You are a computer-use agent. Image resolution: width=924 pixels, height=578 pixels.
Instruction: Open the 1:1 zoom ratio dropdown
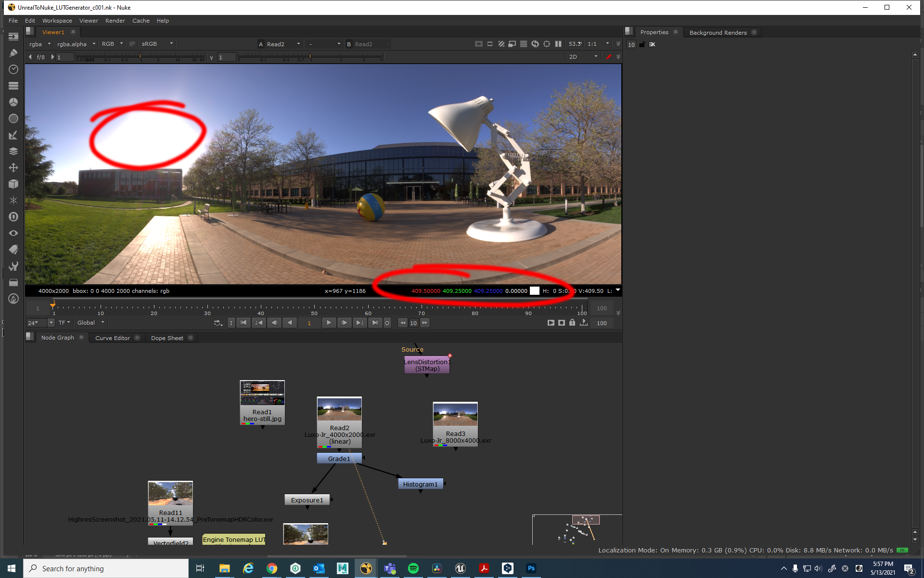click(x=598, y=44)
